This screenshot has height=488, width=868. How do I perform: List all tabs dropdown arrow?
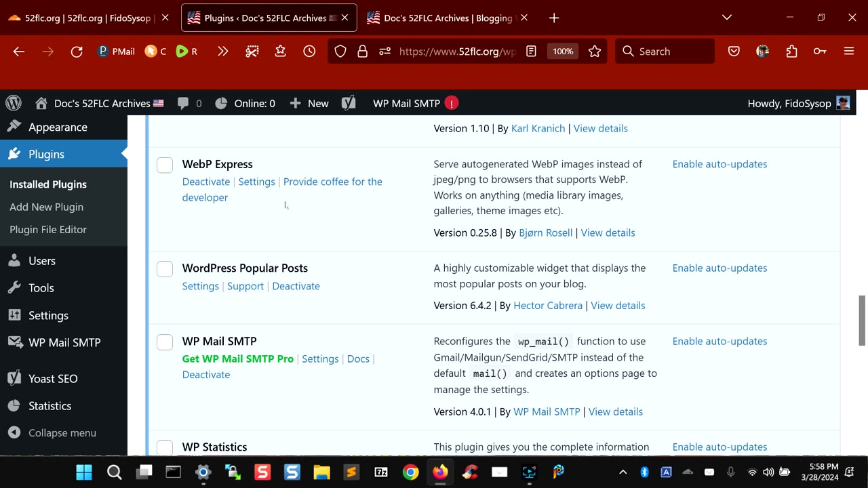point(727,18)
